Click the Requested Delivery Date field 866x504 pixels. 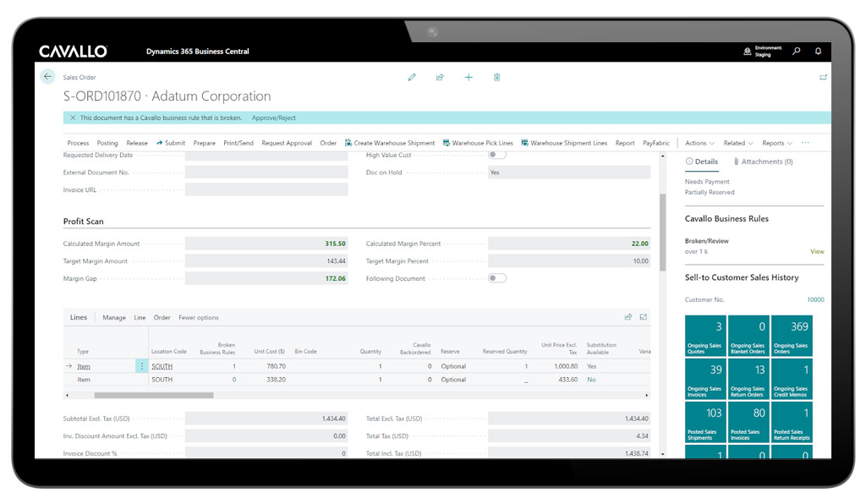click(266, 156)
